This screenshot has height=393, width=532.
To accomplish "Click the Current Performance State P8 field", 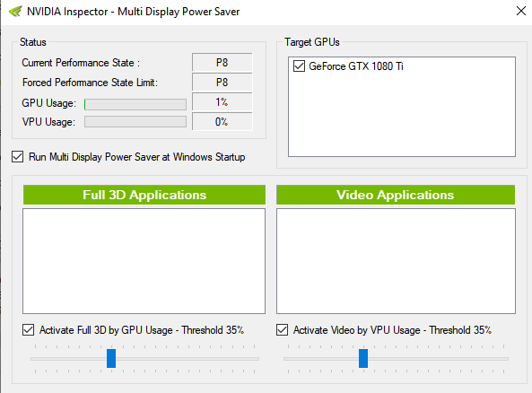I will click(x=222, y=63).
